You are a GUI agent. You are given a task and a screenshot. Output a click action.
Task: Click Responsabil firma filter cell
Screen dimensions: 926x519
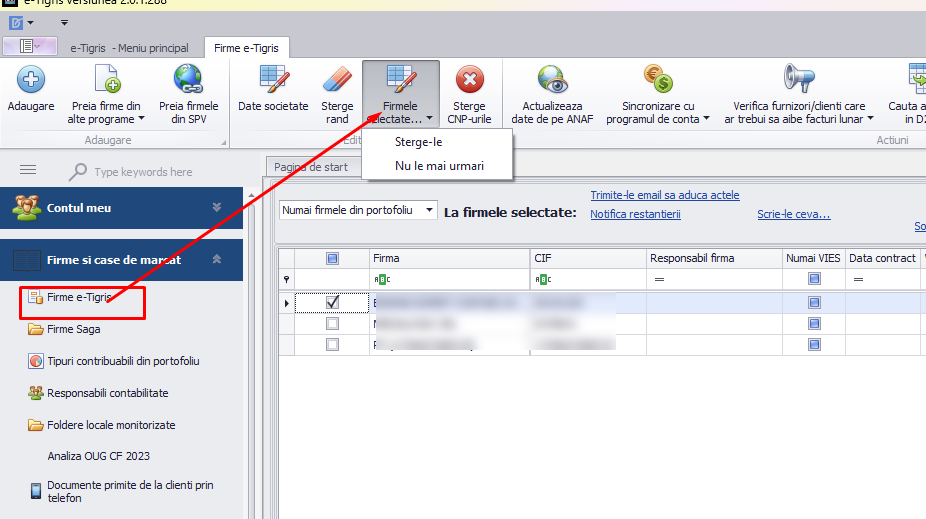pos(715,279)
